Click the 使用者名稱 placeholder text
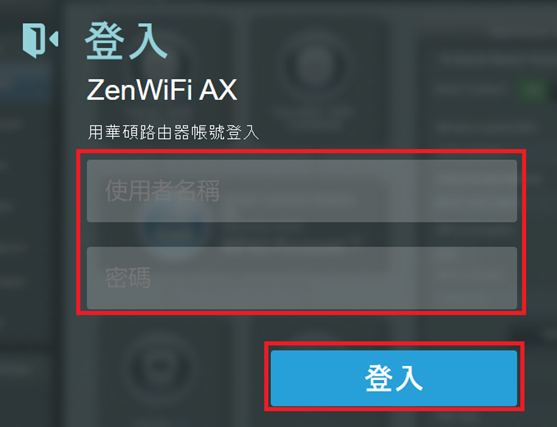Viewport: 557px width, 427px height. pyautogui.click(x=162, y=191)
